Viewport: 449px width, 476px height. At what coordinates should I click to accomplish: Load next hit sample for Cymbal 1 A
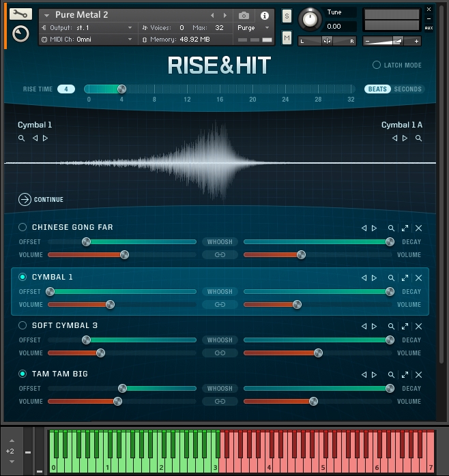pos(405,138)
